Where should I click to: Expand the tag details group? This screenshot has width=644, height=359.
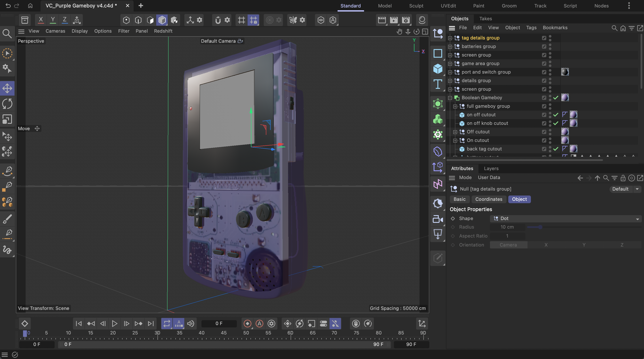tap(450, 38)
